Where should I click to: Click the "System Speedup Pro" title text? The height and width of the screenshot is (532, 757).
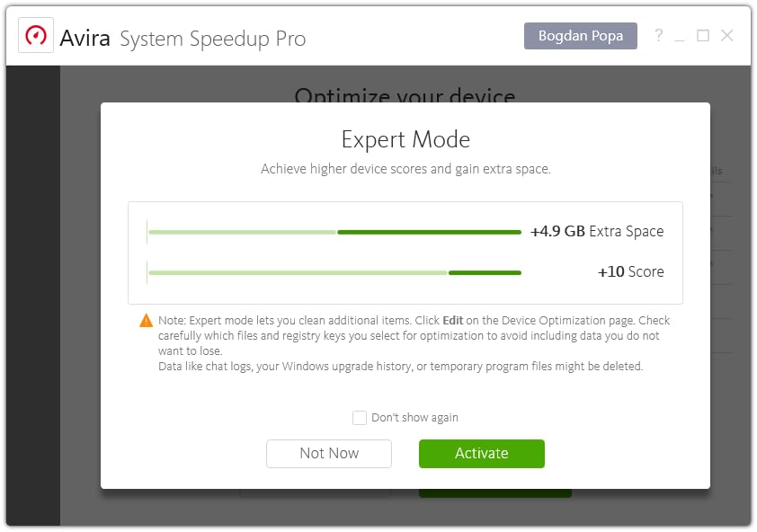point(213,39)
